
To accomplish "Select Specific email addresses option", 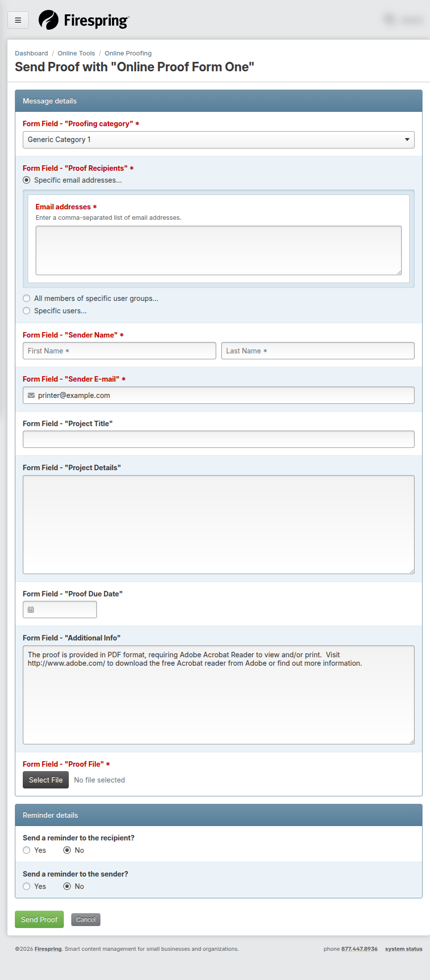I will tap(27, 180).
